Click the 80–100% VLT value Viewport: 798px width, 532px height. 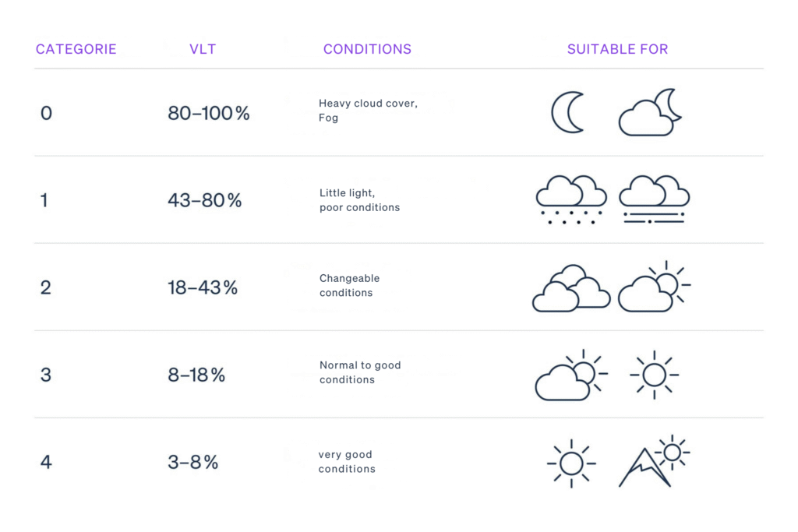(209, 113)
